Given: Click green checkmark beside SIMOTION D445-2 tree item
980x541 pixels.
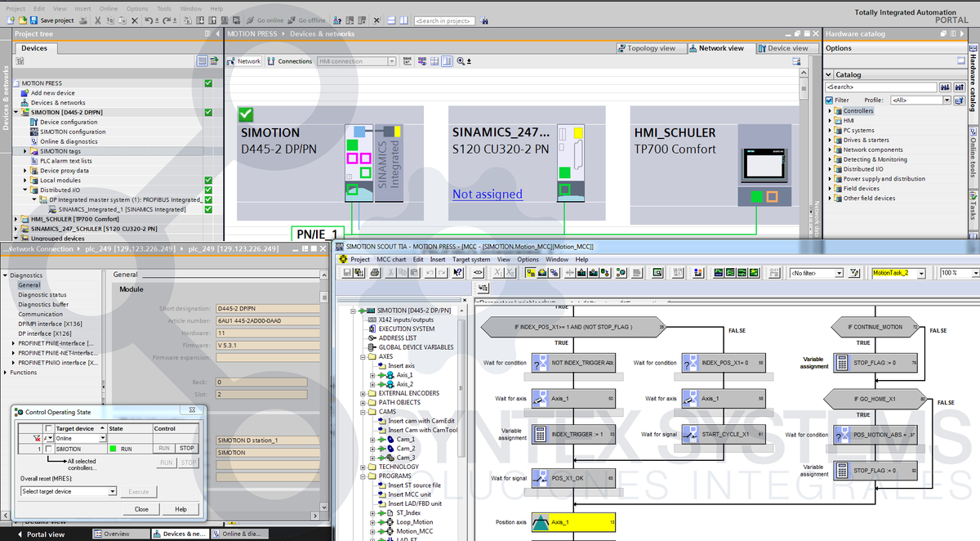Looking at the screenshot, I should 208,112.
